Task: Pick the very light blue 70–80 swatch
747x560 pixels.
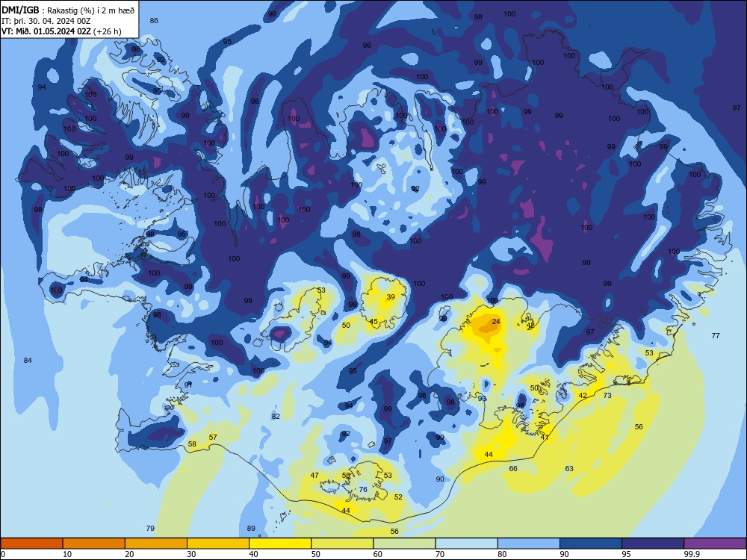Action: tap(466, 544)
